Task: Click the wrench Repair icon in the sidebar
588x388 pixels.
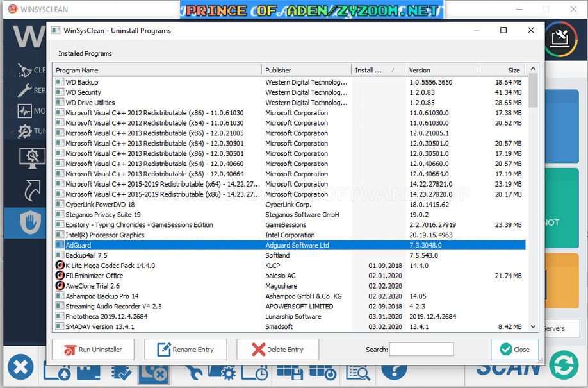Action: pyautogui.click(x=25, y=90)
